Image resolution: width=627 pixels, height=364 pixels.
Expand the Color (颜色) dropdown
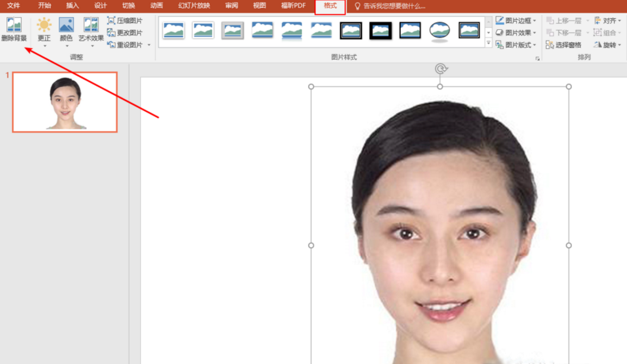pos(67,45)
